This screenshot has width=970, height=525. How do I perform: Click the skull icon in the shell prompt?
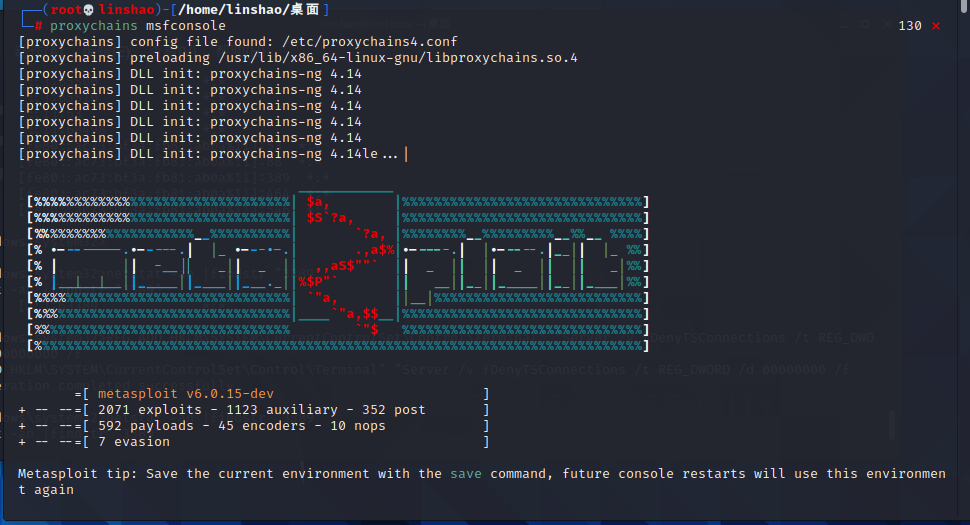coord(88,10)
